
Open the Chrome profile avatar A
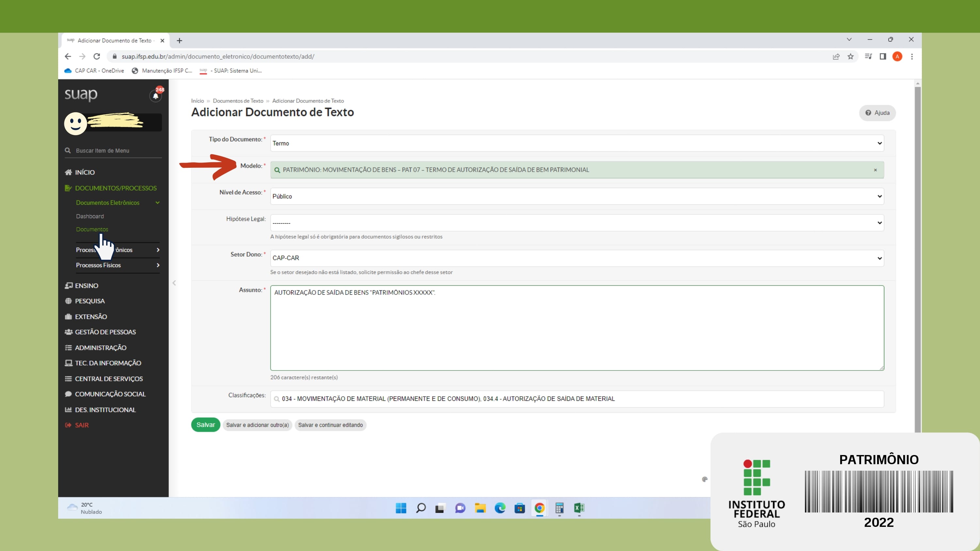point(897,57)
